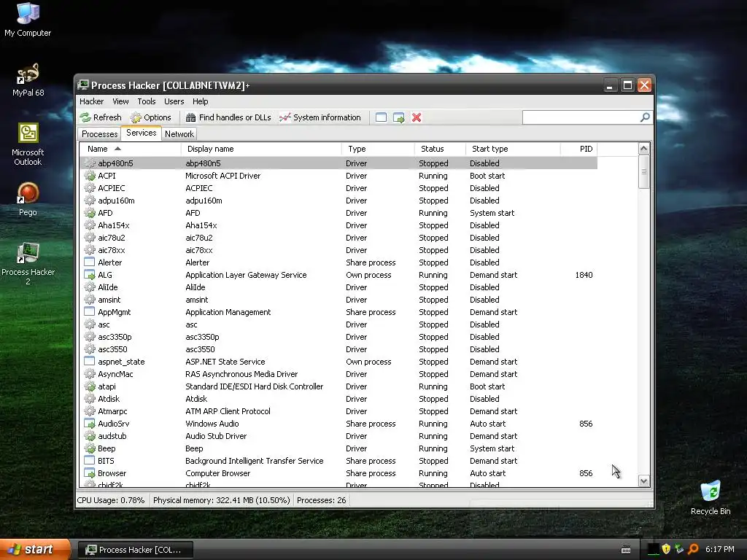Click the find window and thread icon
Image resolution: width=747 pixels, height=560 pixels.
point(399,117)
